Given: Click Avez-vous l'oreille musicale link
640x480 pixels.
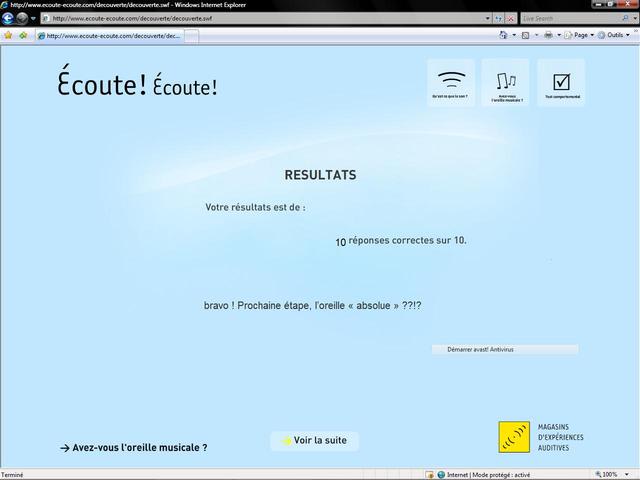Looking at the screenshot, I should [x=134, y=448].
